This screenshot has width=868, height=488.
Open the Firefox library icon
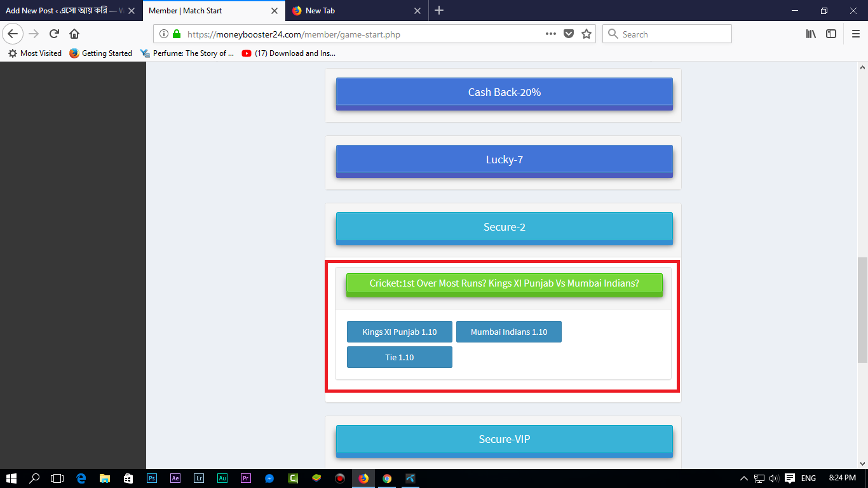(811, 34)
